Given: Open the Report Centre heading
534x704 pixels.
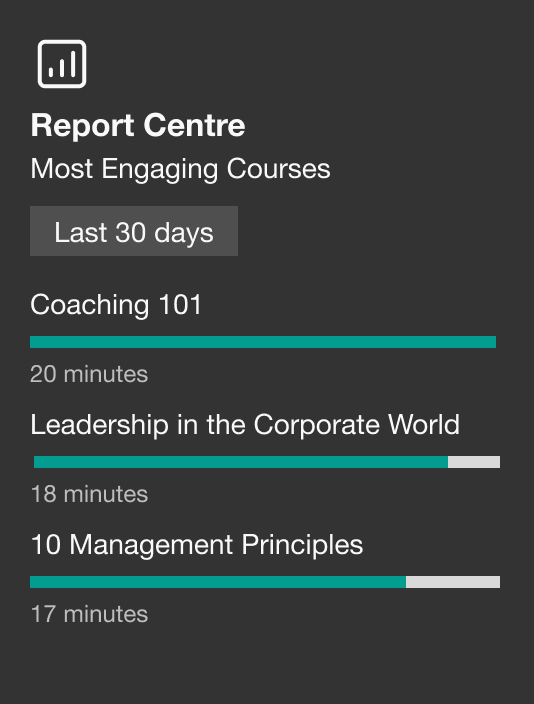Looking at the screenshot, I should (138, 125).
